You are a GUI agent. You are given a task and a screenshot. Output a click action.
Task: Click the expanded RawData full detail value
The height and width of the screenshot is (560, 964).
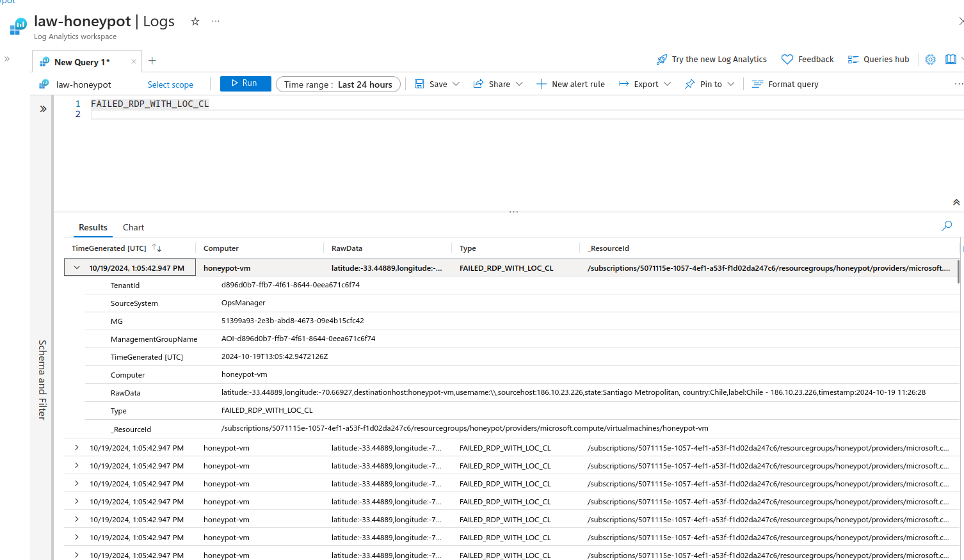574,392
